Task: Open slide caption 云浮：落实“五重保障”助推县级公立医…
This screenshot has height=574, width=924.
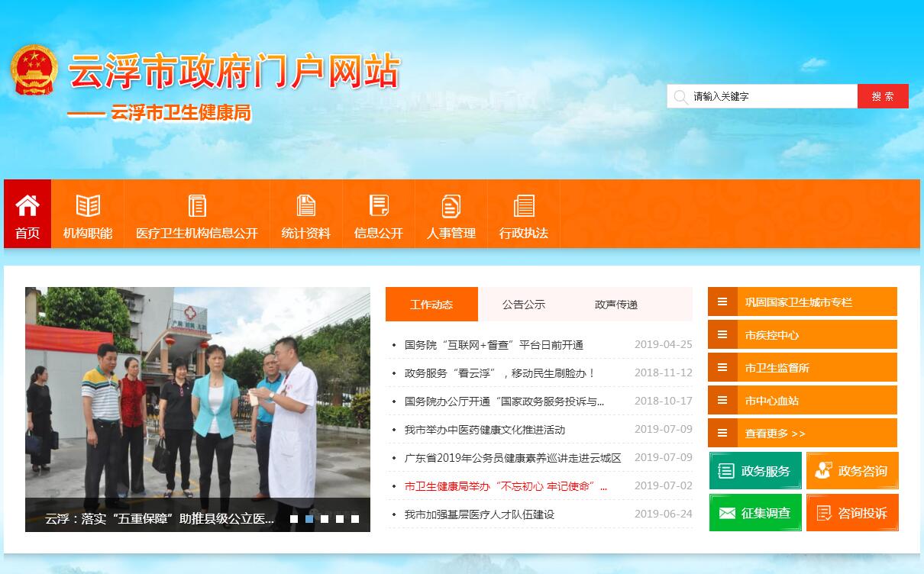Action: pos(160,519)
